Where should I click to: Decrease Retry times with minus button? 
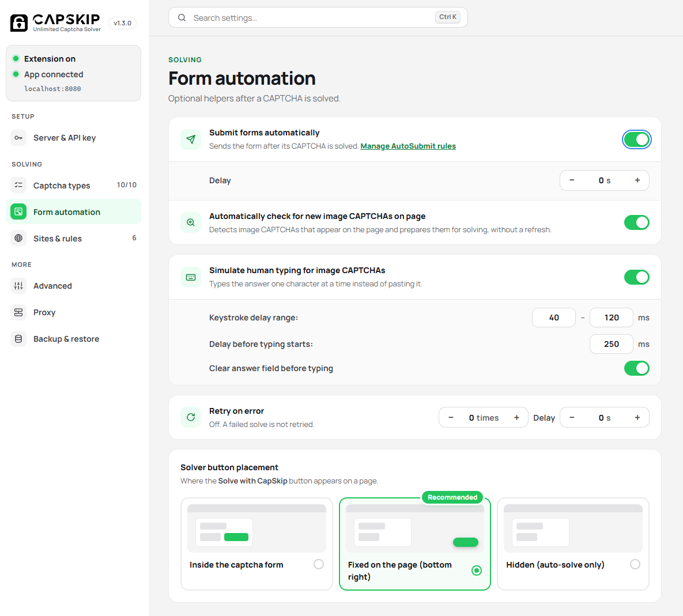pyautogui.click(x=451, y=418)
